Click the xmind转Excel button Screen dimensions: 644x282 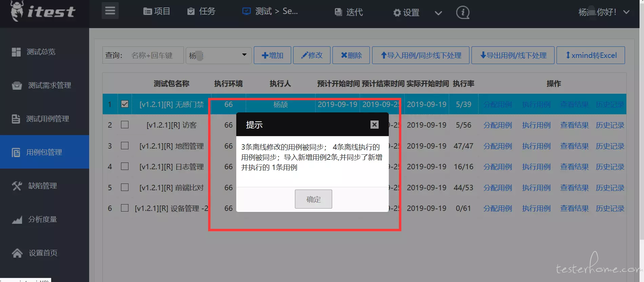(x=591, y=55)
